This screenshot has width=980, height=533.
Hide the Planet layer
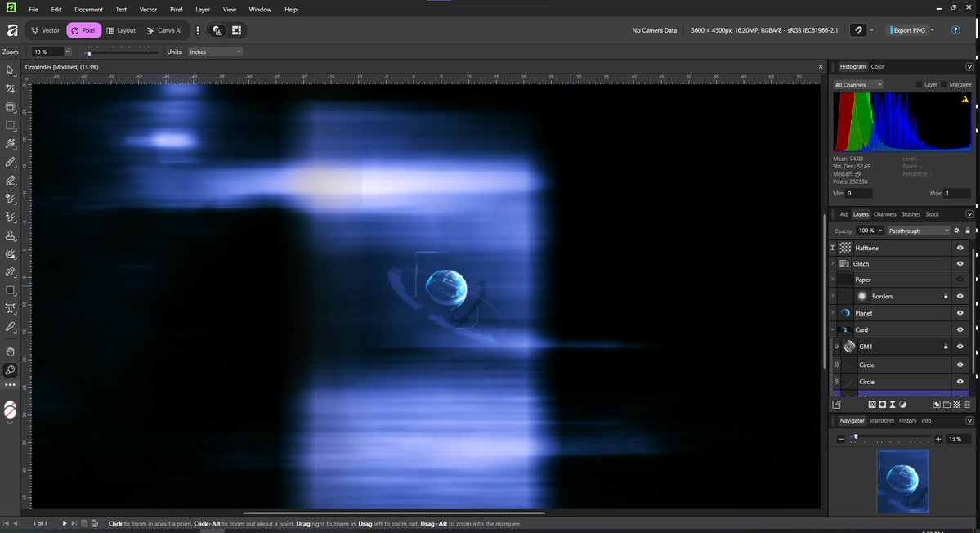pyautogui.click(x=960, y=312)
